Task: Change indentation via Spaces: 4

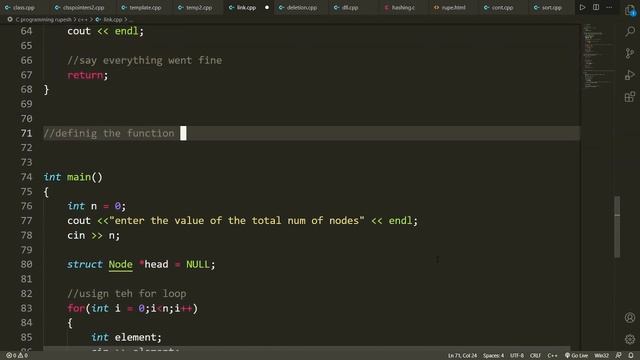Action: [x=493, y=356]
